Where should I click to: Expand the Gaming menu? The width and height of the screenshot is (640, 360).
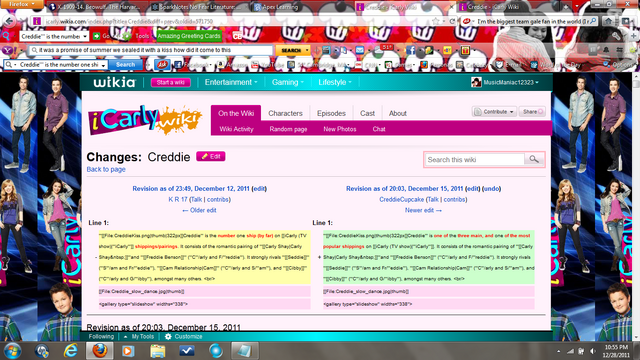tap(288, 82)
